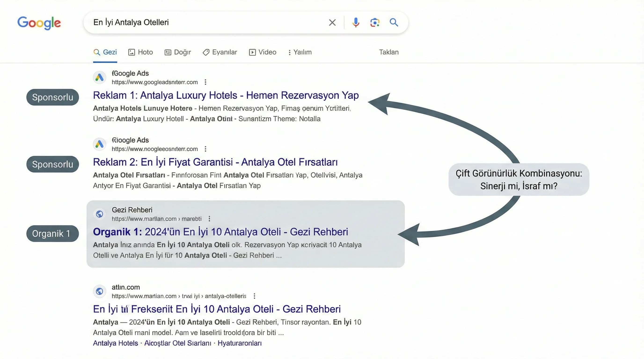Open three-dot menu beside marebti URL
Viewport: 644px width, 359px height.
point(209,219)
